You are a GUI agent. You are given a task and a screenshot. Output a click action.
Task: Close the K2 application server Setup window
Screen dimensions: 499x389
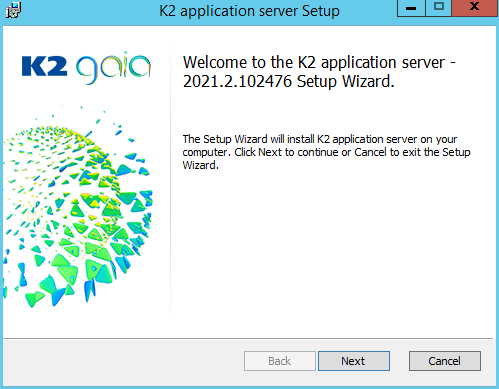(475, 8)
